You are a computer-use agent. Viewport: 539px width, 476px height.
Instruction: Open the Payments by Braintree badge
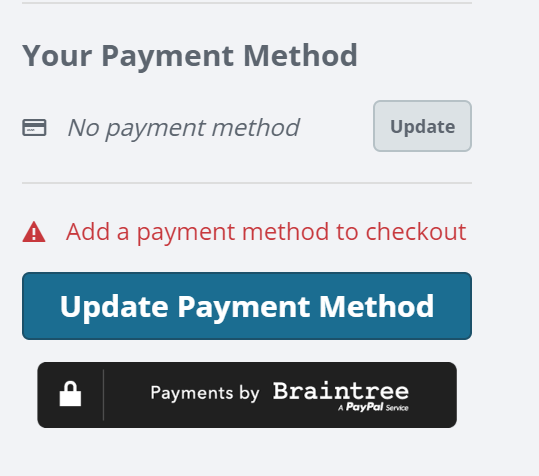pyautogui.click(x=247, y=395)
